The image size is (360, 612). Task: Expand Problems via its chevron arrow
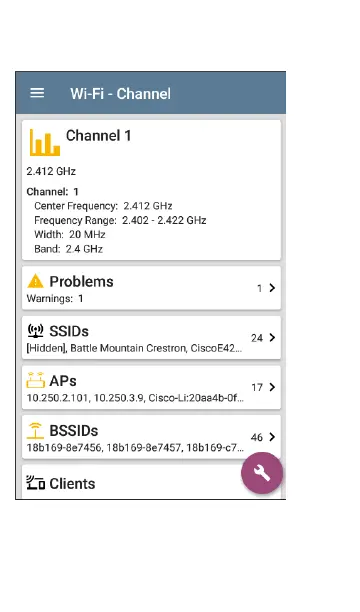[272, 288]
